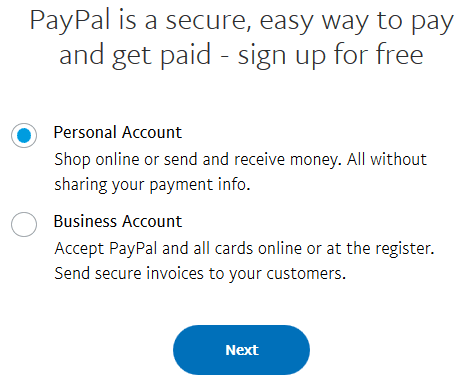Click the blue filled circle for Personal Account
Viewport: 470px width, 388px height.
pos(24,136)
